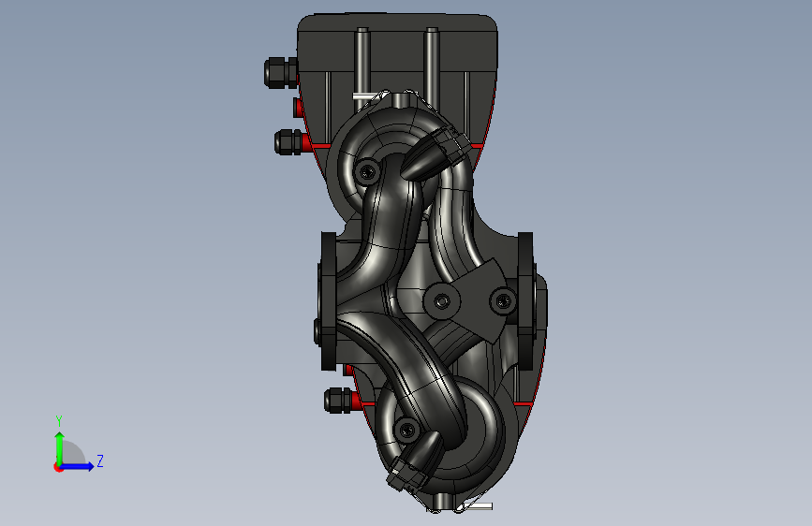Screen dimensions: 812x526
Task: Click the red X axis dot at triad origin
Action: (57, 467)
